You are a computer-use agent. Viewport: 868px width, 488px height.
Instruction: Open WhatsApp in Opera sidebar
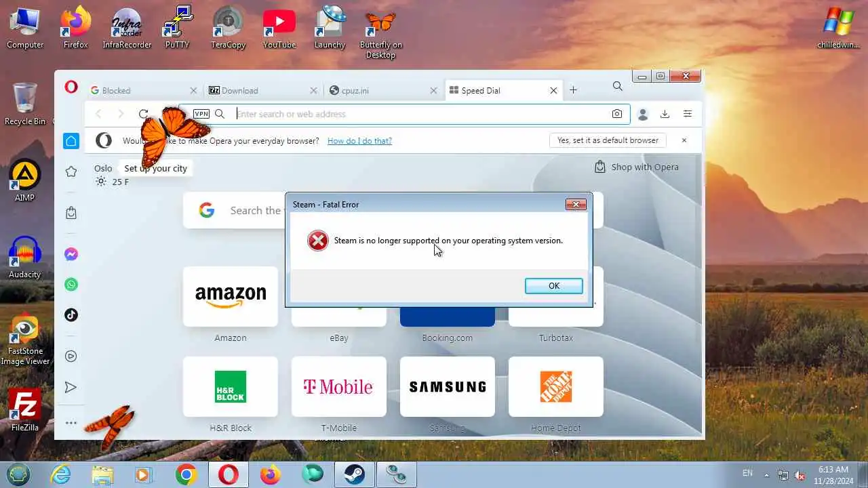pyautogui.click(x=71, y=285)
